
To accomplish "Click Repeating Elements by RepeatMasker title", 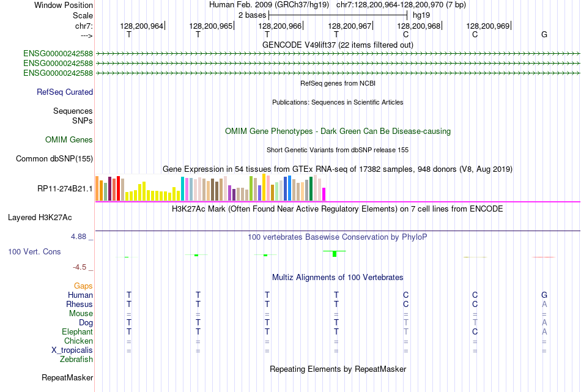I will click(338, 369).
